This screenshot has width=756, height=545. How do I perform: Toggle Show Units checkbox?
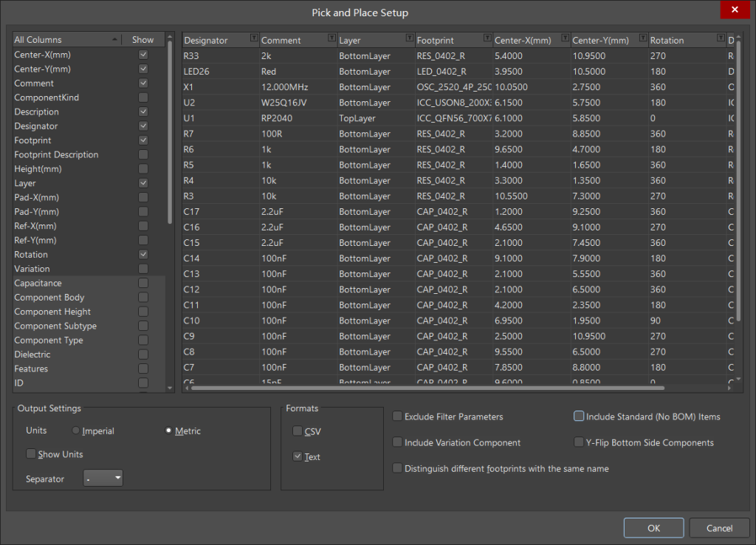(31, 454)
